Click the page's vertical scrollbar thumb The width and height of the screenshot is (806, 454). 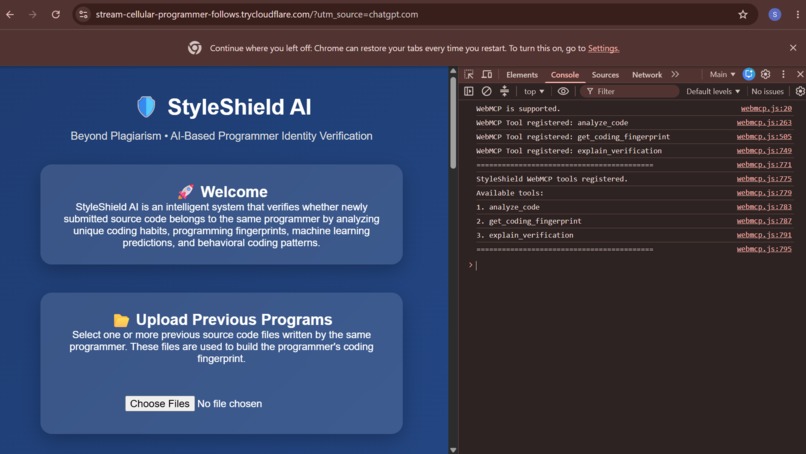(453, 123)
